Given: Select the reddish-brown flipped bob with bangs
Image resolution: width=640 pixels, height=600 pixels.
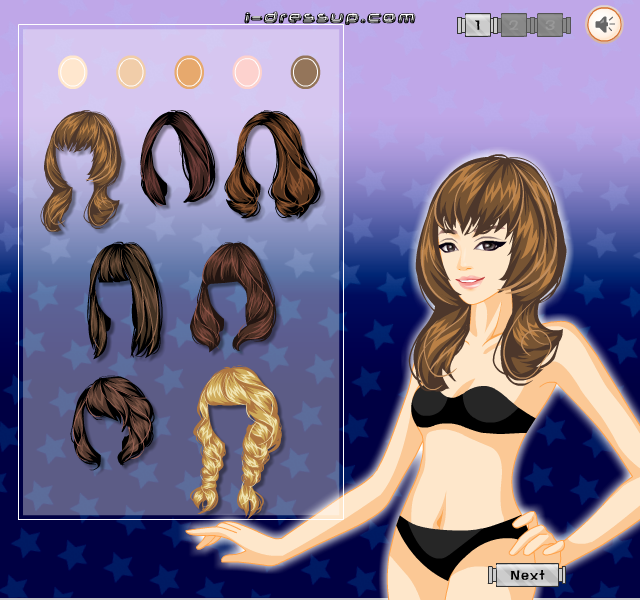Looking at the screenshot, I should click(233, 297).
